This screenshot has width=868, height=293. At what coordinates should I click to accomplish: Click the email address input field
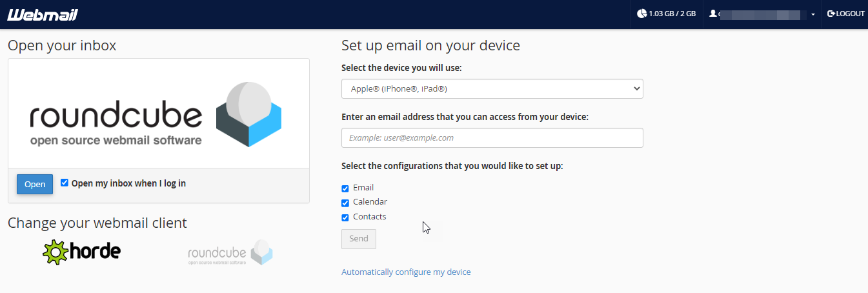coord(492,137)
